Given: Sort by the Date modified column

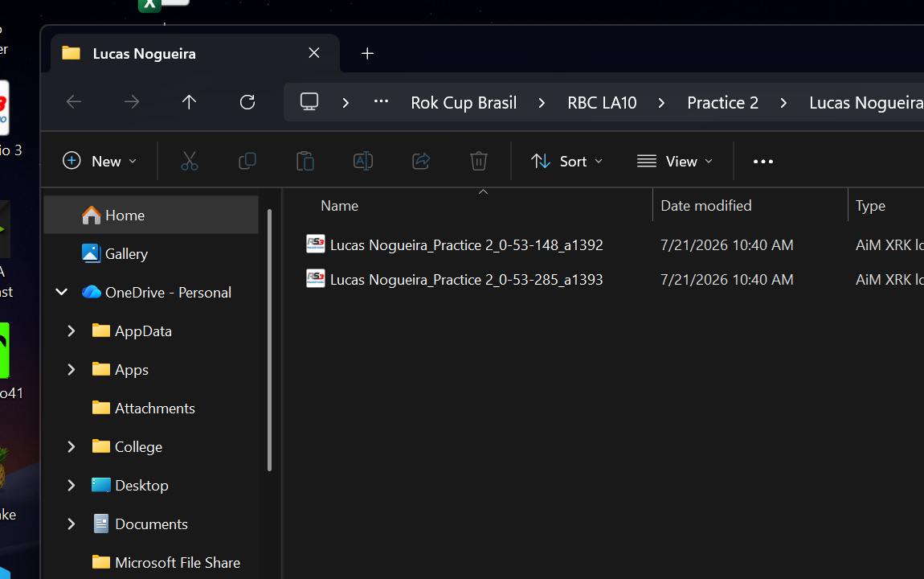Looking at the screenshot, I should click(706, 206).
